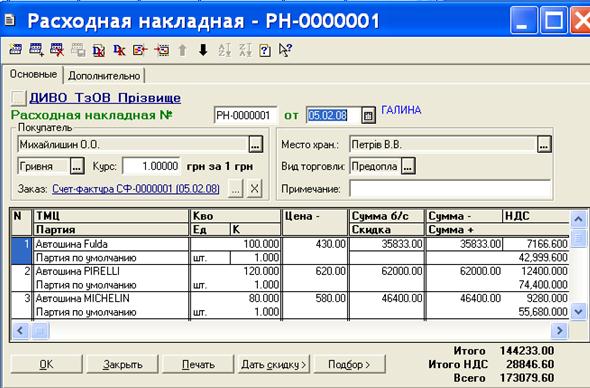Image resolution: width=590 pixels, height=388 pixels.
Task: Maximize the Расходная накладная window
Action: (x=554, y=20)
